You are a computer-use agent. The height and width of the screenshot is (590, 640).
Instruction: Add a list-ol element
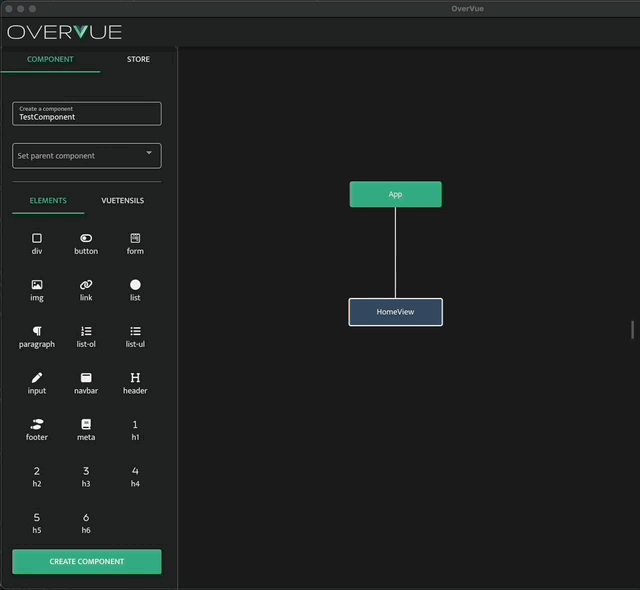pos(86,337)
